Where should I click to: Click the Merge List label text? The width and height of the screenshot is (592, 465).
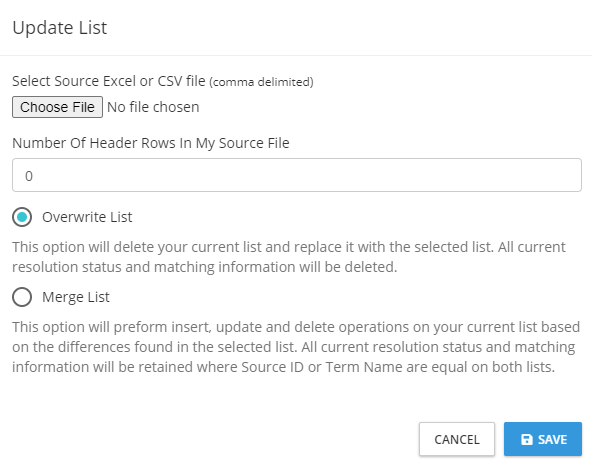tap(76, 297)
